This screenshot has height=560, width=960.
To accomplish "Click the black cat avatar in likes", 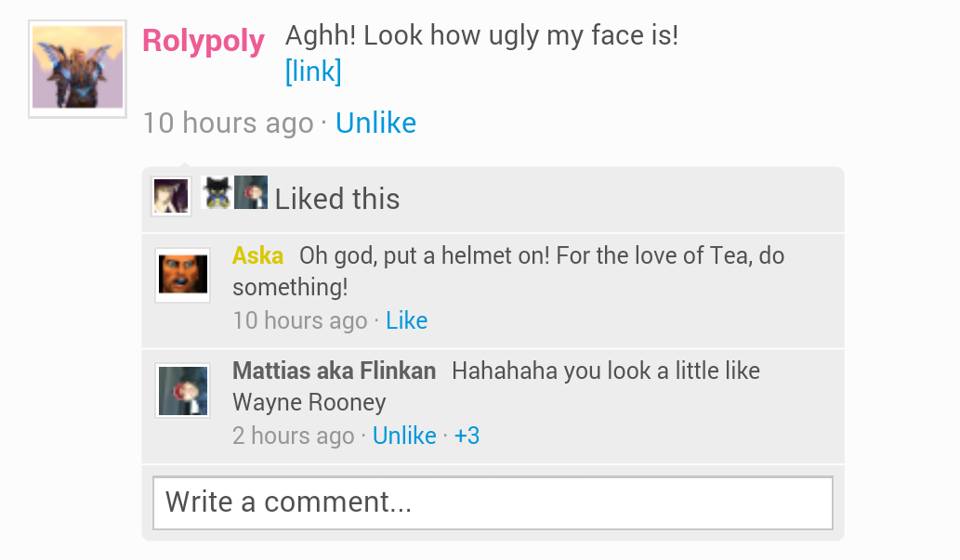I will (217, 193).
